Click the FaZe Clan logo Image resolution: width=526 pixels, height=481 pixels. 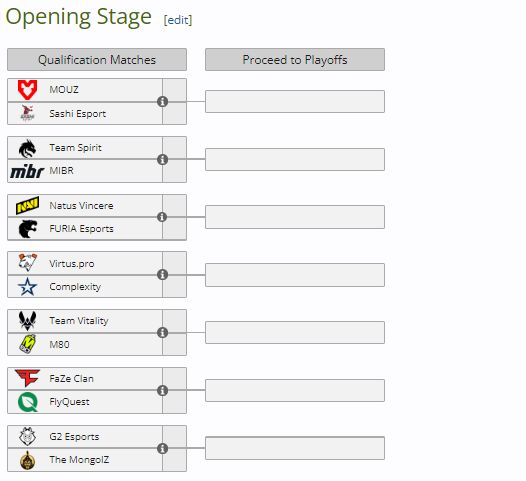pyautogui.click(x=27, y=378)
